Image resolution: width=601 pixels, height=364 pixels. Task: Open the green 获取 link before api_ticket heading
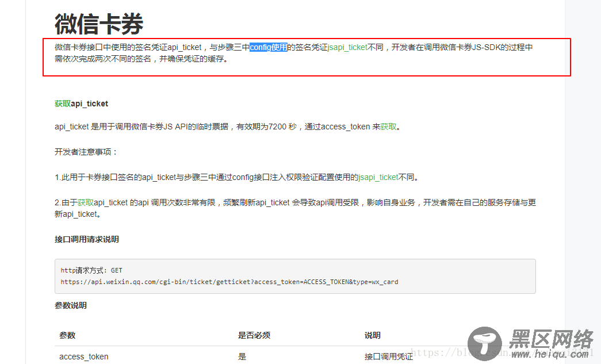tap(63, 104)
